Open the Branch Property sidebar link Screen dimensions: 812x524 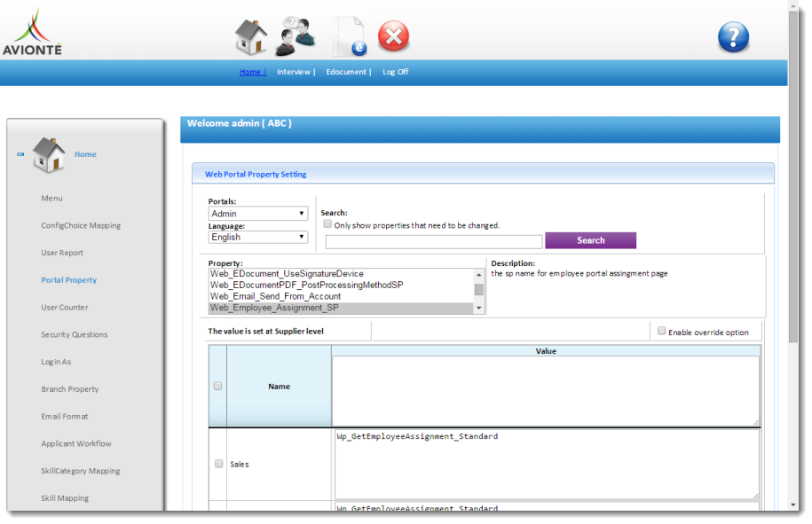[x=69, y=389]
